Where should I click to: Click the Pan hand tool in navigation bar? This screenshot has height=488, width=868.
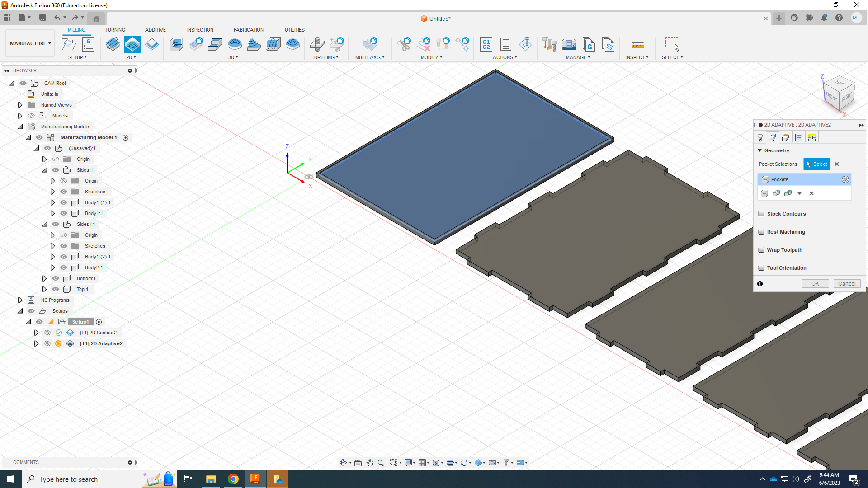pyautogui.click(x=370, y=462)
